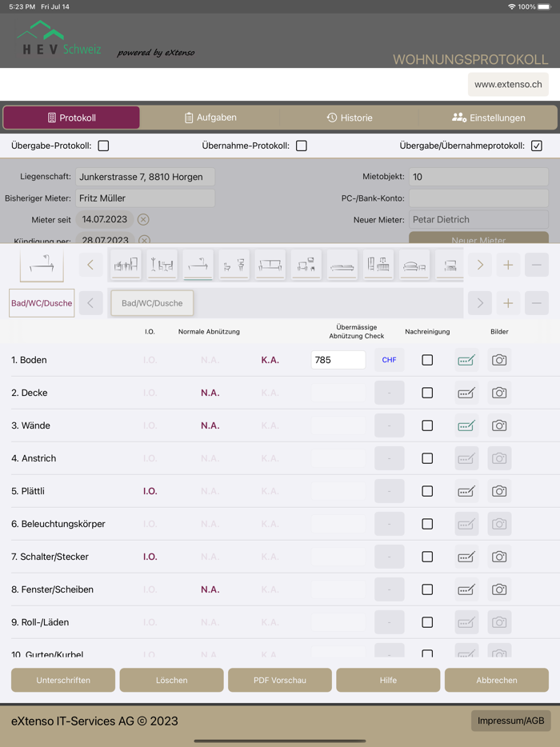Tick Nachreinigung for Plättli
This screenshot has height=747, width=560.
point(427,491)
